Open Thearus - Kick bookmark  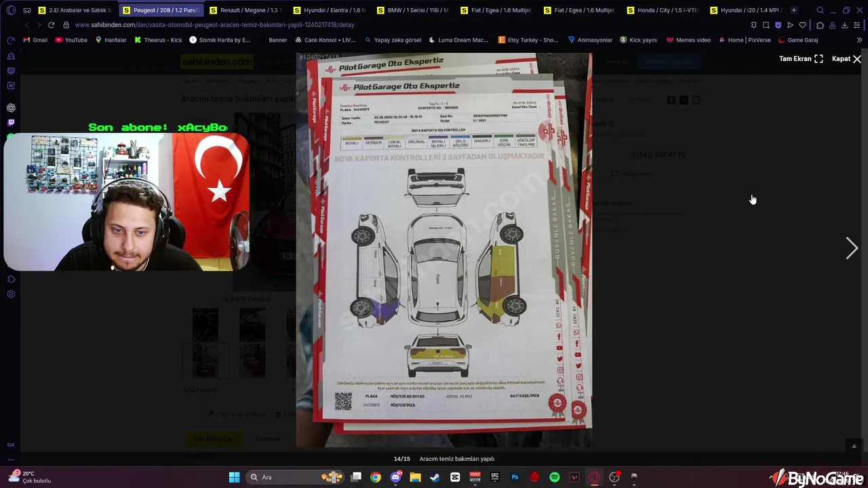click(x=158, y=40)
